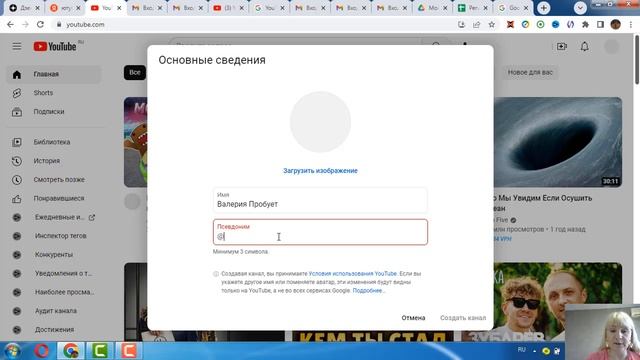Open the sunglasses men video thumbnail
Viewport: 640px width, 360px height.
click(542, 302)
